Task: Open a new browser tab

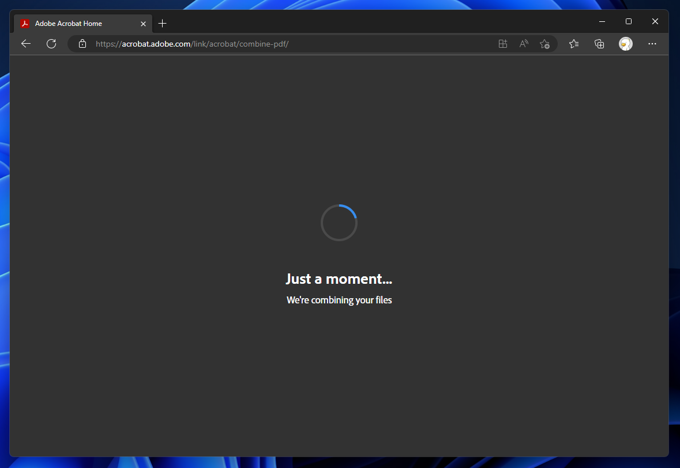Action: pyautogui.click(x=162, y=23)
